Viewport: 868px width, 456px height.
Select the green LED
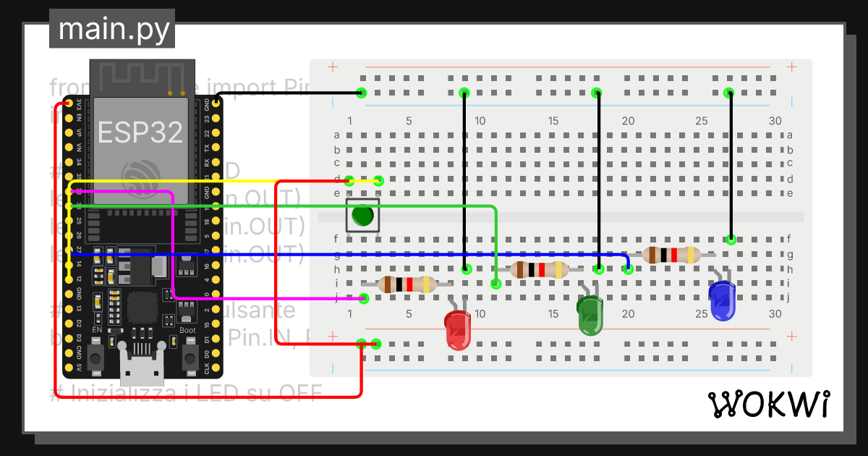coord(590,313)
